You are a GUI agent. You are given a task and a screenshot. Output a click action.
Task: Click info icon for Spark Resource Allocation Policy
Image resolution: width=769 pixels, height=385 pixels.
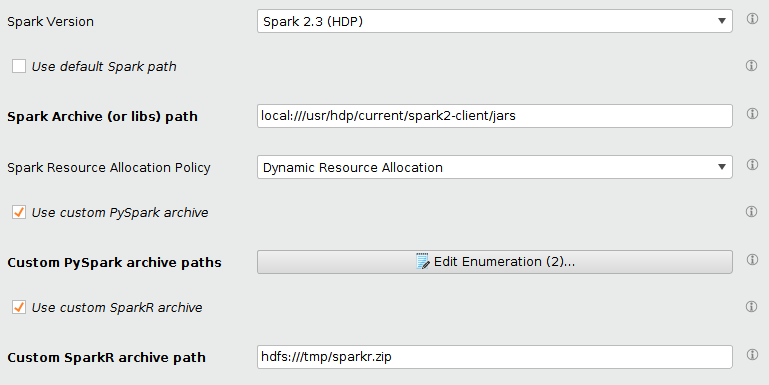tap(752, 164)
